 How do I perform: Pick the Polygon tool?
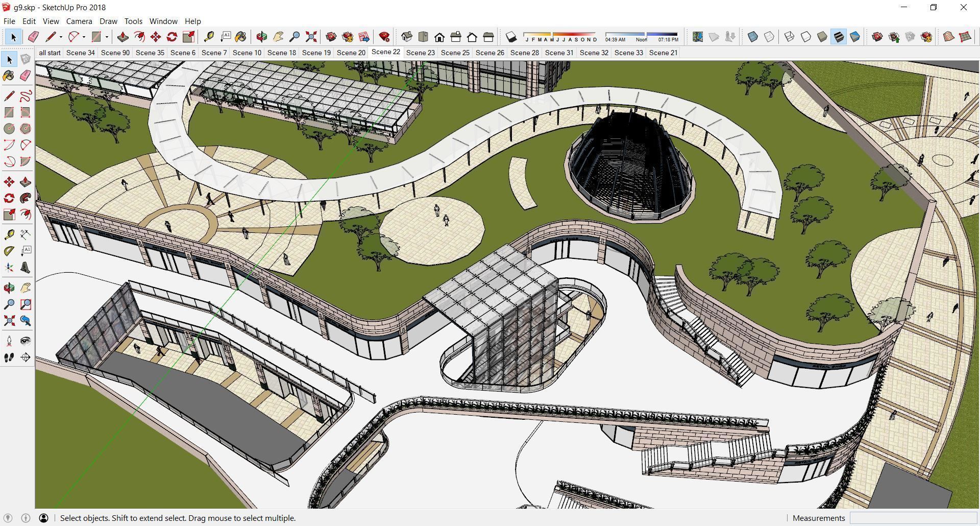click(x=26, y=129)
